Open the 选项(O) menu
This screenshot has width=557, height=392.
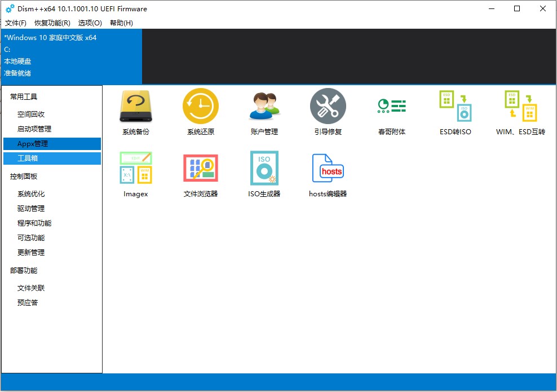(89, 23)
